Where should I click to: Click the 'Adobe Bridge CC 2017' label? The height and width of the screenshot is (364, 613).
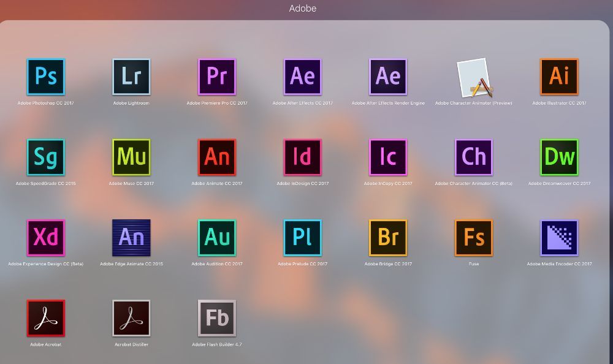(388, 264)
